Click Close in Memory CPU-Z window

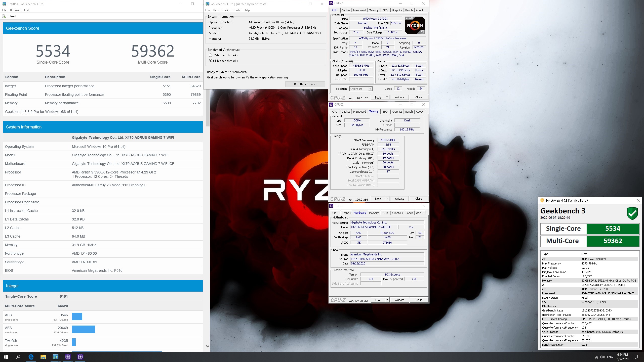pyautogui.click(x=419, y=199)
